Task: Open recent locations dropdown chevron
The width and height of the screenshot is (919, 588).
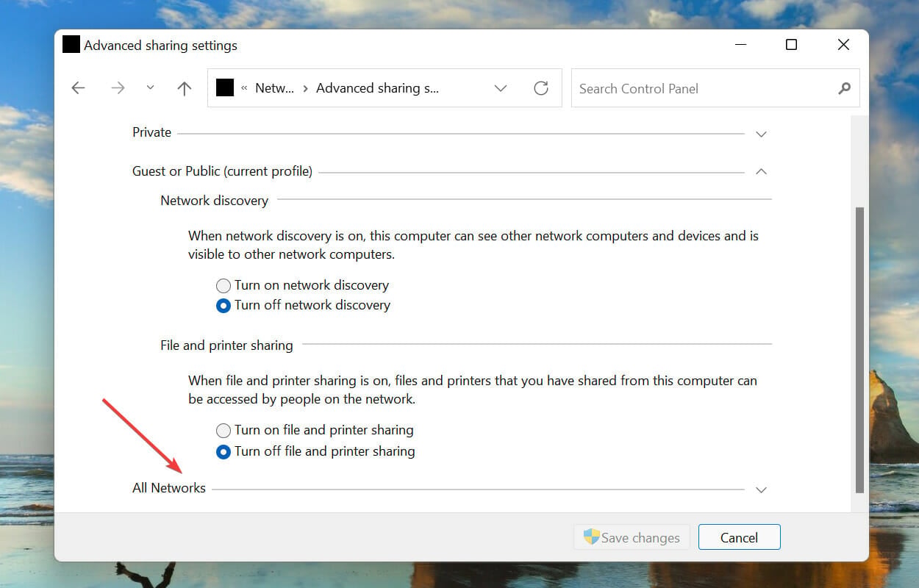Action: pos(150,87)
